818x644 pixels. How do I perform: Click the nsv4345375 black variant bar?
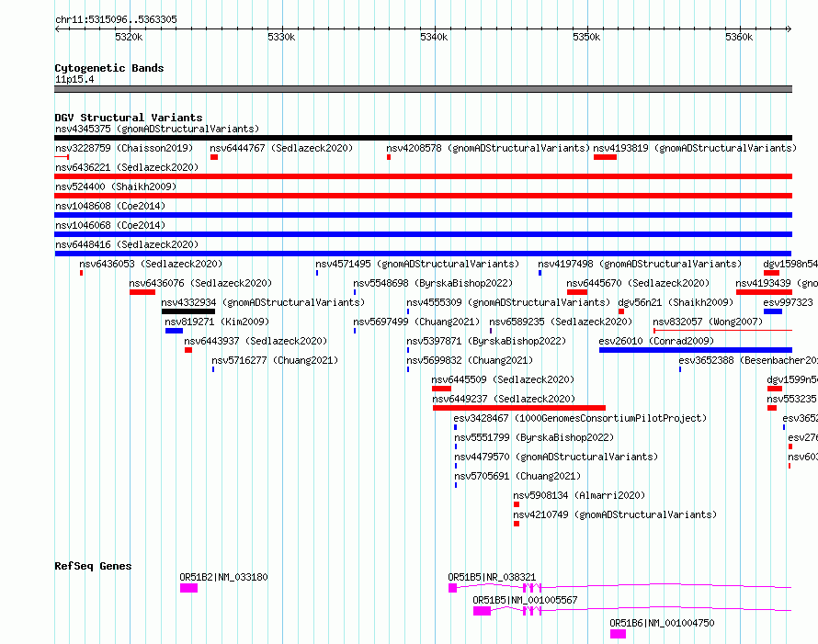coord(423,138)
